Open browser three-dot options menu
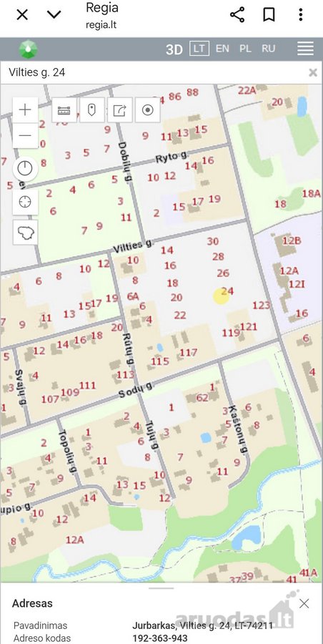This screenshot has width=323, height=644. [301, 15]
